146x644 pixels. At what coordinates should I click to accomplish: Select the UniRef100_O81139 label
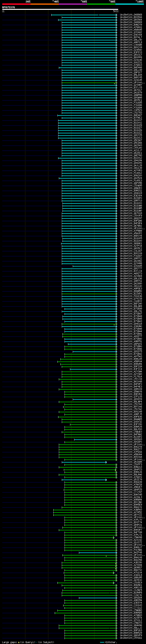coord(131,168)
